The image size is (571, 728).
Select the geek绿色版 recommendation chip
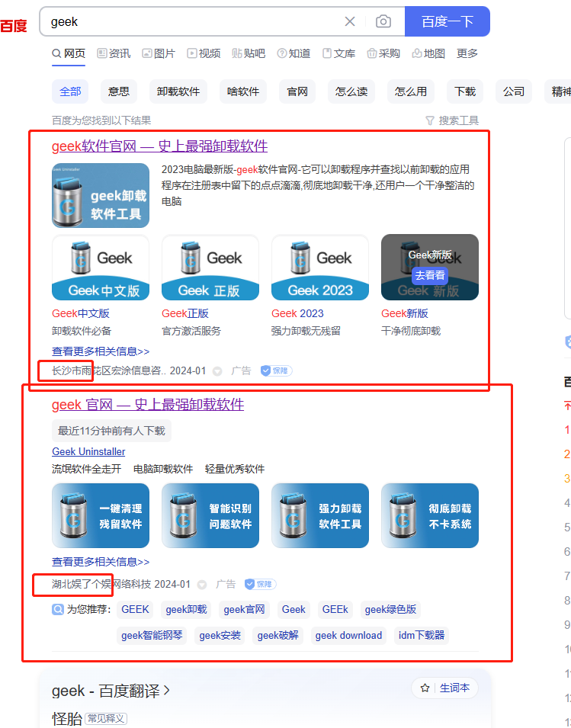pos(390,610)
